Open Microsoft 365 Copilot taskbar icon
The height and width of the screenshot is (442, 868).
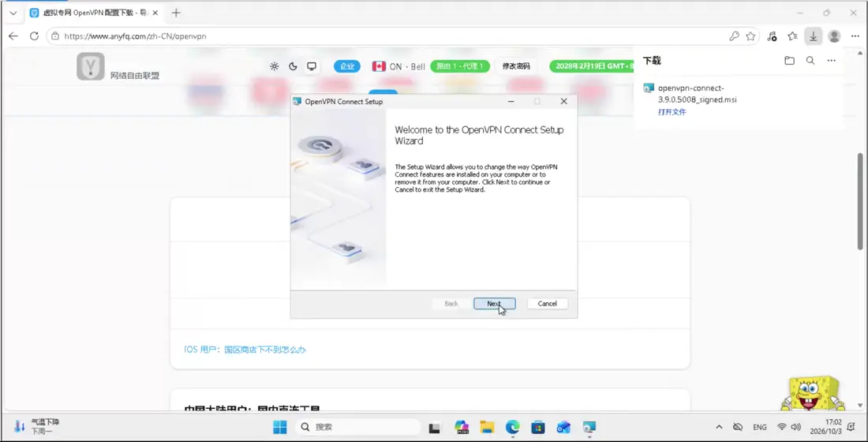462,427
